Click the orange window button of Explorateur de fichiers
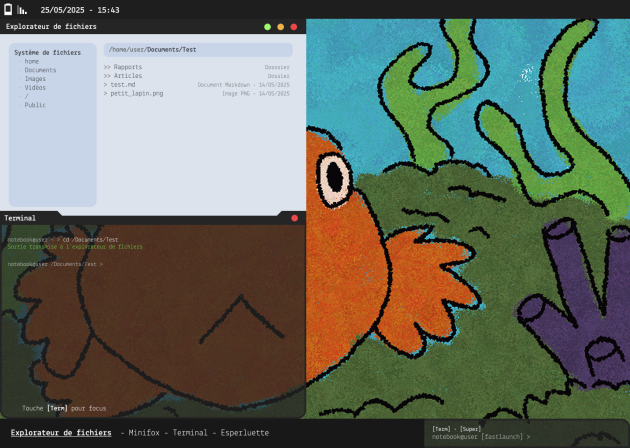 [x=281, y=27]
